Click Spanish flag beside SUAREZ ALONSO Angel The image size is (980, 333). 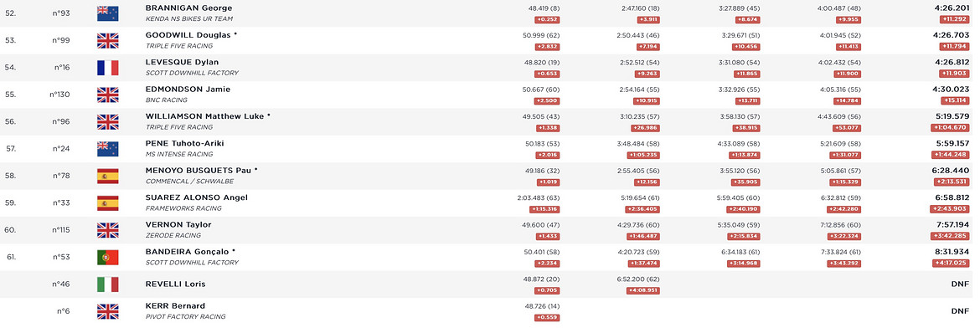[x=107, y=203]
